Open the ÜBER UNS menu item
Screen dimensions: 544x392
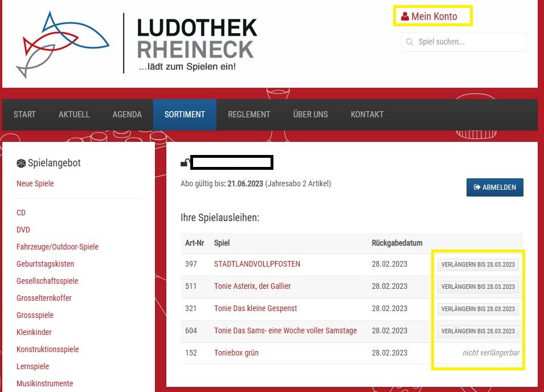(310, 115)
